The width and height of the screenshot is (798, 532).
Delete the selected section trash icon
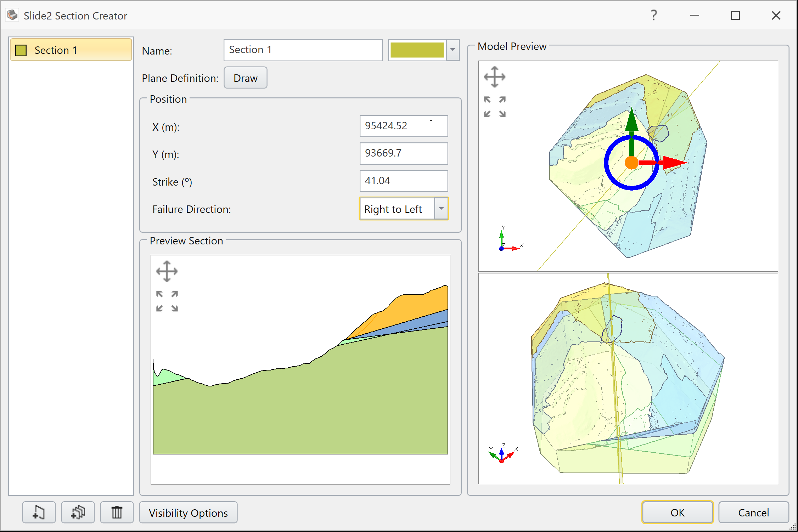tap(117, 512)
